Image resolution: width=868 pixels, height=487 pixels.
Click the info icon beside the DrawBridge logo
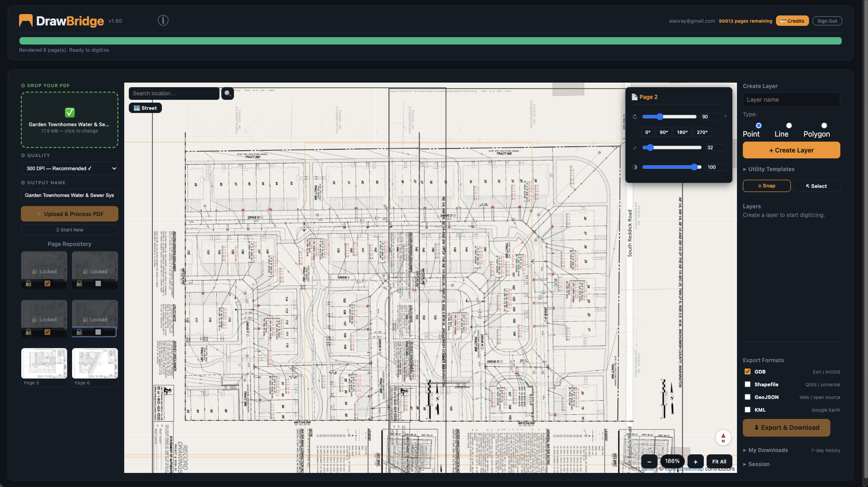click(x=163, y=20)
